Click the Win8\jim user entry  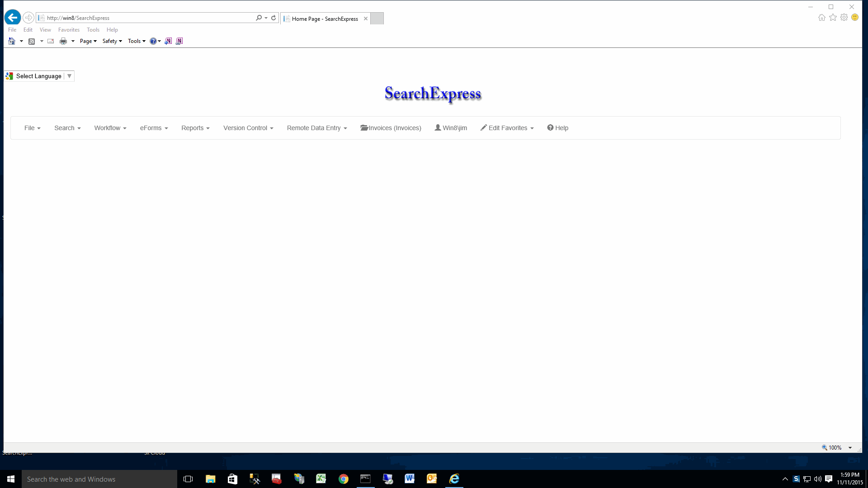point(451,128)
